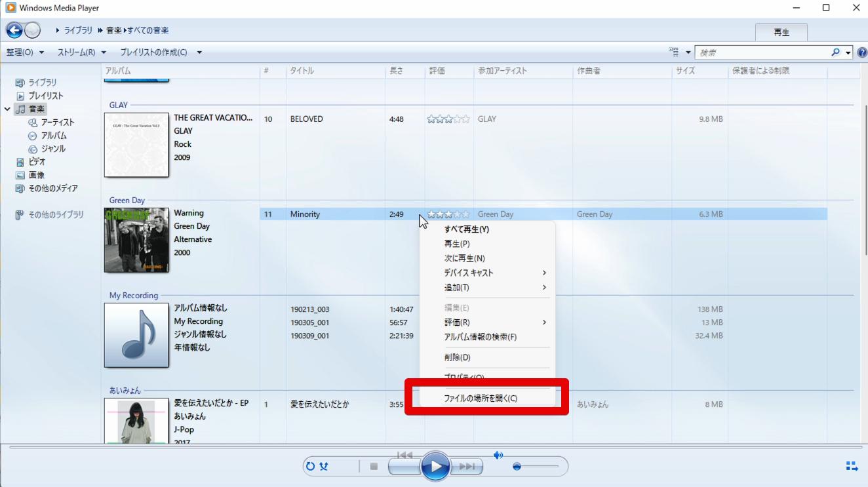Screen dimensions: 868x487
Task: Click the 検索 search input field
Action: tap(762, 52)
